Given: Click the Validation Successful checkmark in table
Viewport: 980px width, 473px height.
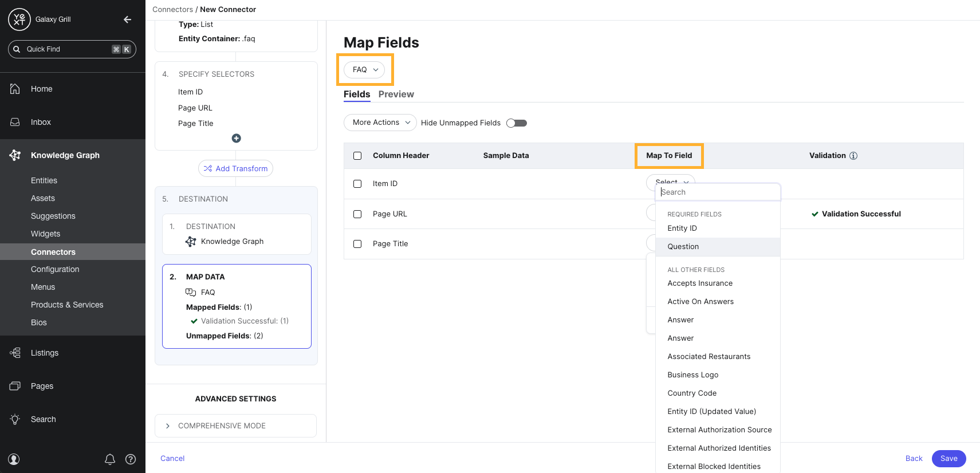Looking at the screenshot, I should (x=814, y=214).
